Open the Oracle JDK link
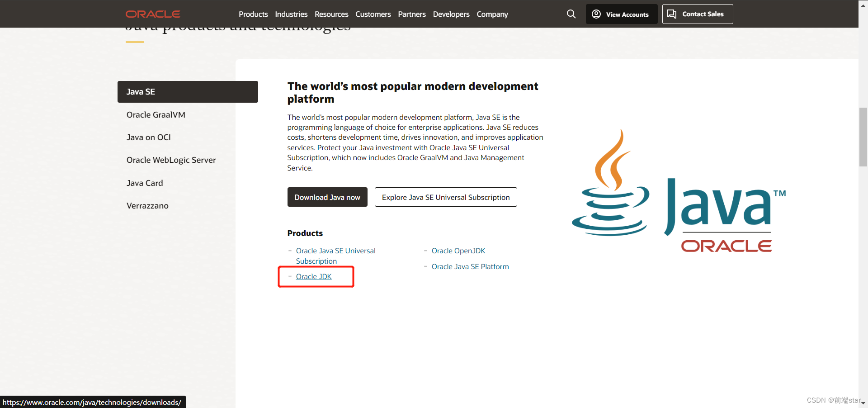Image resolution: width=868 pixels, height=408 pixels. pos(314,276)
